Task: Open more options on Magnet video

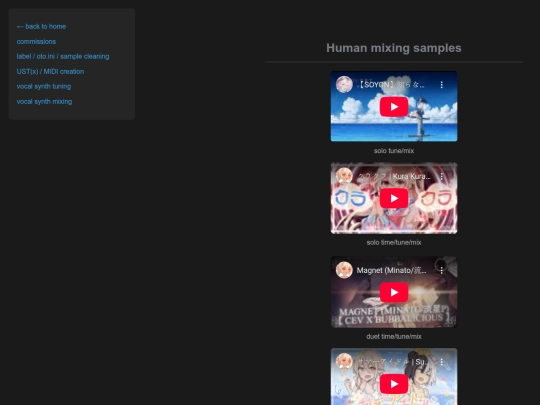Action: [x=442, y=270]
